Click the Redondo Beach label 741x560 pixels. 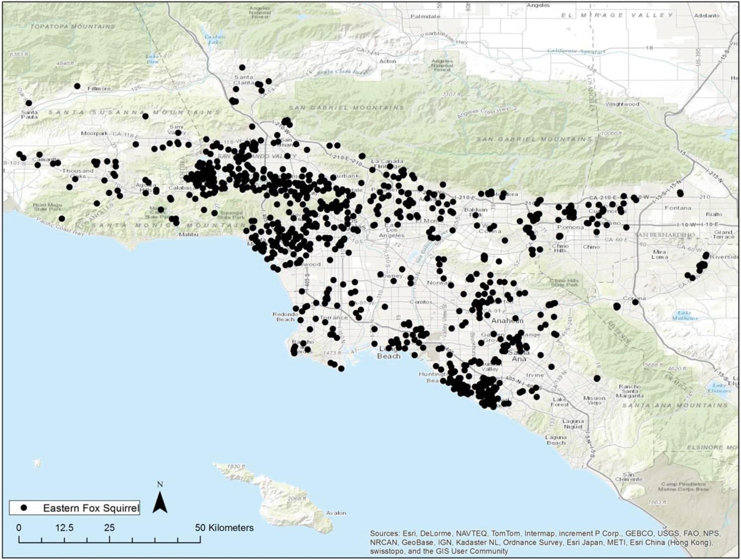pos(285,317)
